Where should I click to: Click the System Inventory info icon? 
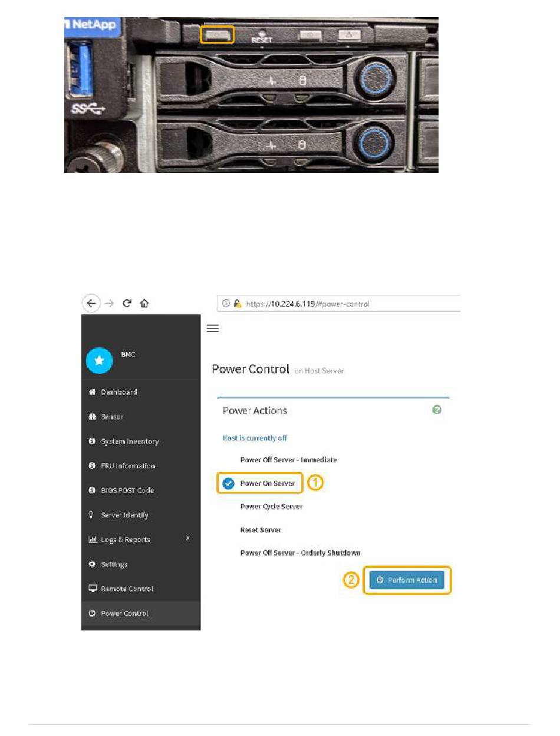[92, 441]
